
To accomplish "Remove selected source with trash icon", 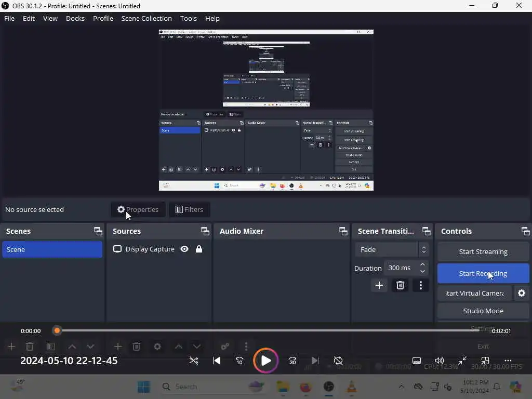I will [x=137, y=347].
